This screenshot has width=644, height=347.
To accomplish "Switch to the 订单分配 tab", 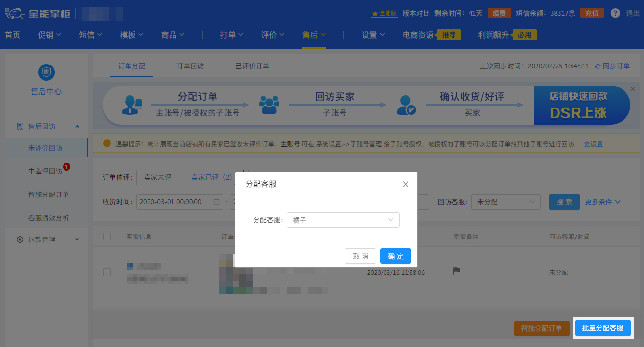I will (x=132, y=66).
